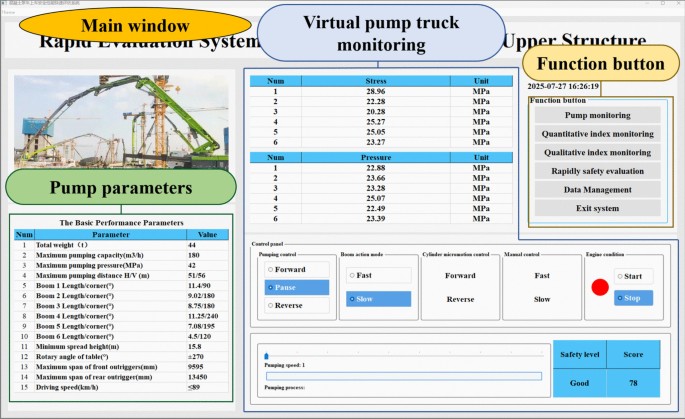Click the Pumping process progress bar
Viewport: 685px width, 419px height.
coord(404,376)
